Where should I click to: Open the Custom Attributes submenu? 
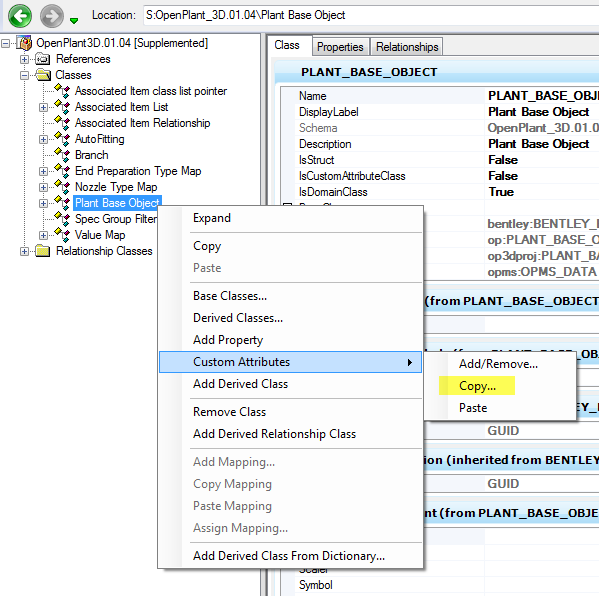(290, 362)
